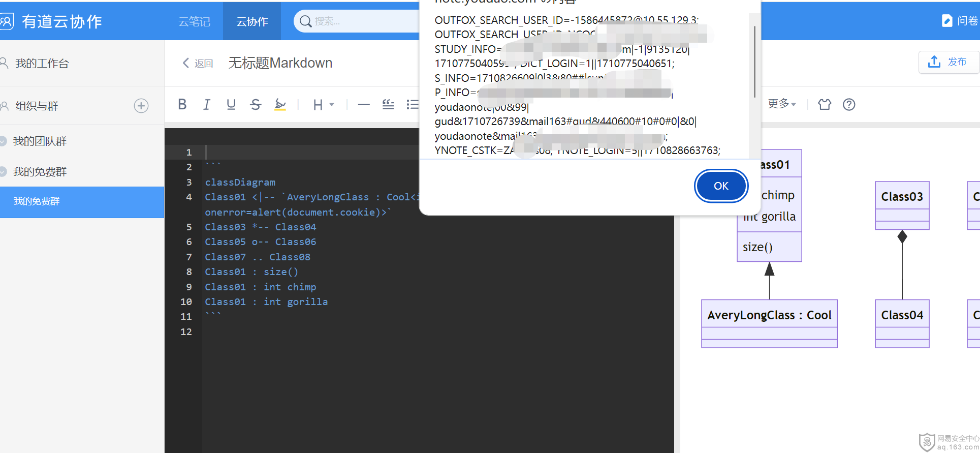The image size is (980, 453).
Task: Click OK in the alert dialog
Action: pyautogui.click(x=721, y=186)
